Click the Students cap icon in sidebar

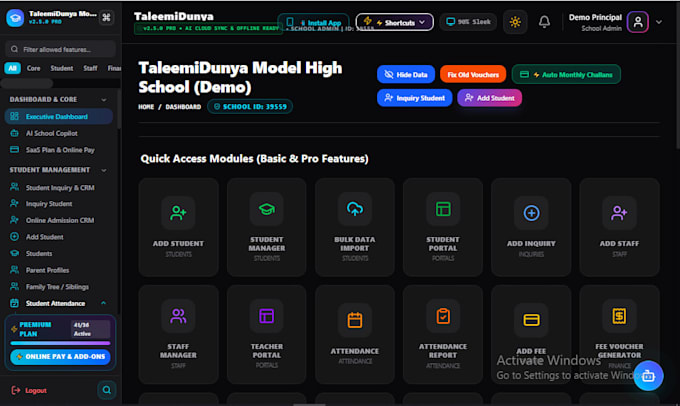point(14,253)
